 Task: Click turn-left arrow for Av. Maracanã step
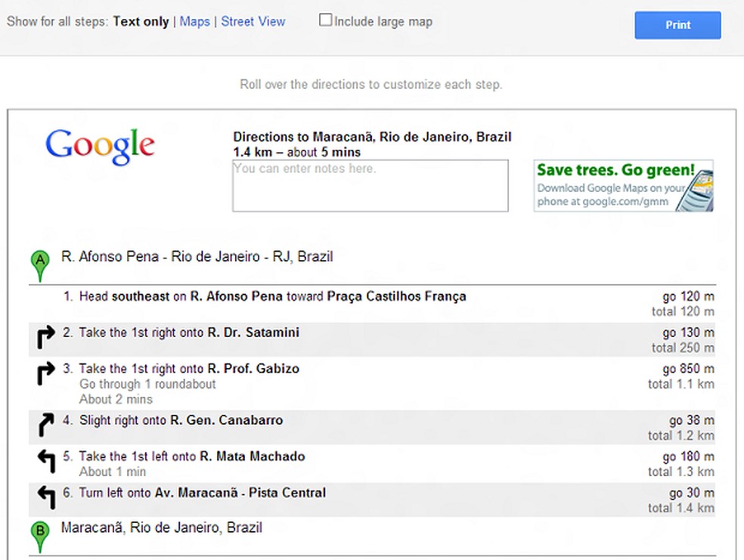[x=46, y=497]
